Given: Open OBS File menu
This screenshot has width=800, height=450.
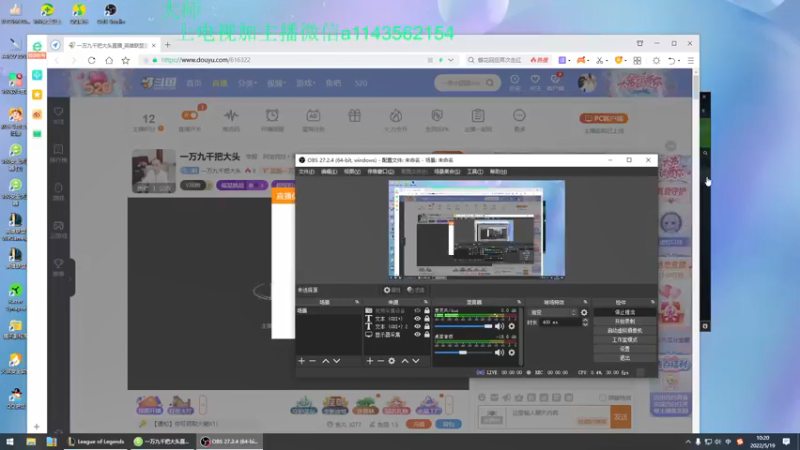Looking at the screenshot, I should (x=307, y=172).
